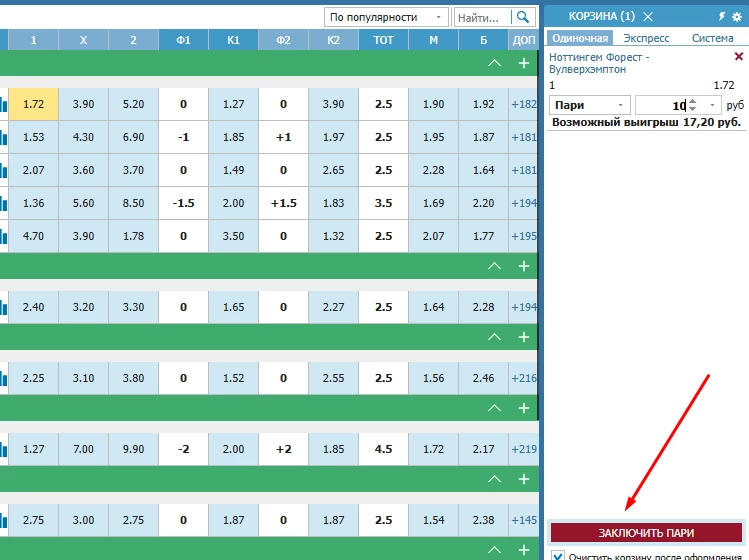Select total over odds 2.38
749x560 pixels.
483,520
